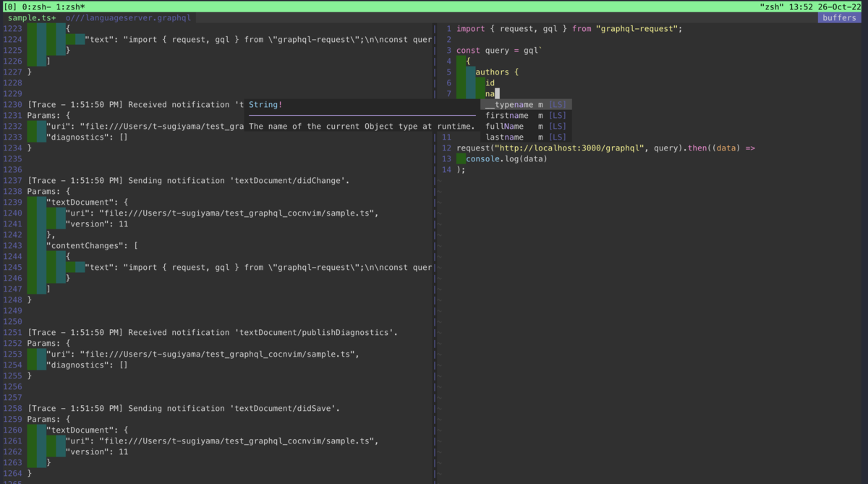868x484 pixels.
Task: Switch to tmux window 0:zsh-
Action: point(36,6)
